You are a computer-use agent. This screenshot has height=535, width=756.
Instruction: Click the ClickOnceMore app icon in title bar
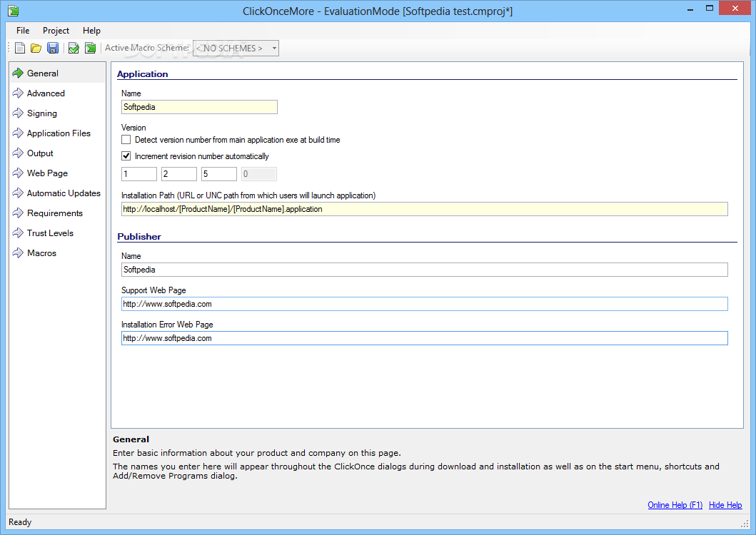[x=14, y=10]
